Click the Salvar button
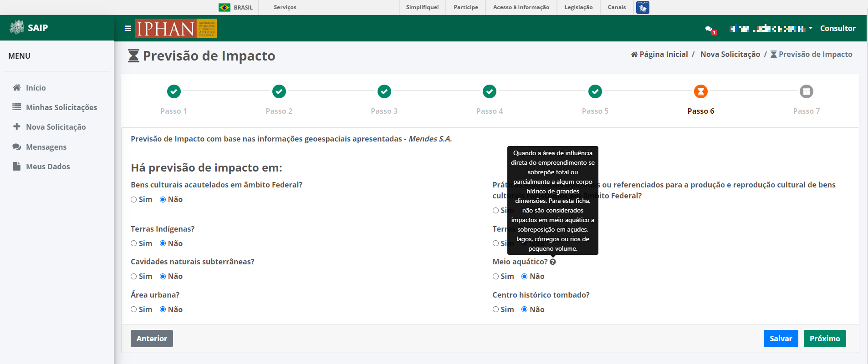Image resolution: width=868 pixels, height=364 pixels. [781, 339]
